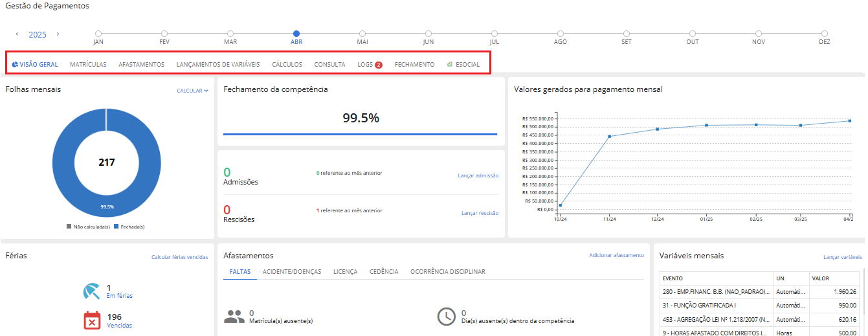Click the clock icon for Dia(s) ausente(s)
868x336 pixels.
pos(446,317)
